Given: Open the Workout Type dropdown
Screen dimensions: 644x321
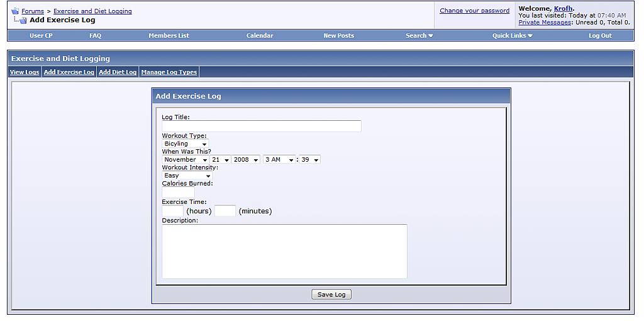Looking at the screenshot, I should tap(186, 144).
